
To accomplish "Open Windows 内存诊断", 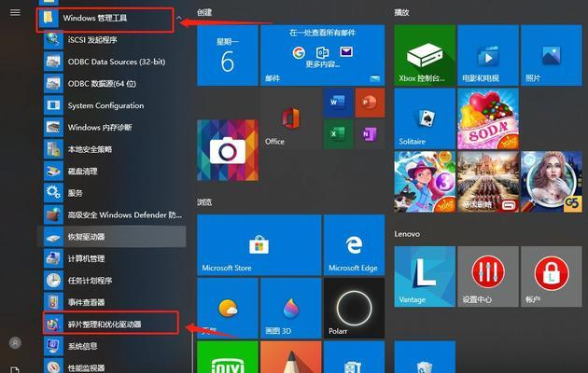I will click(113, 128).
